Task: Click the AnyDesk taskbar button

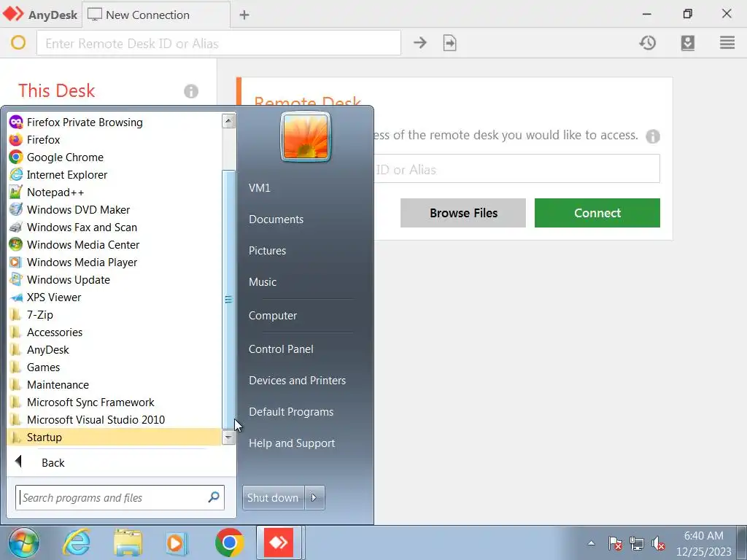Action: click(x=279, y=542)
